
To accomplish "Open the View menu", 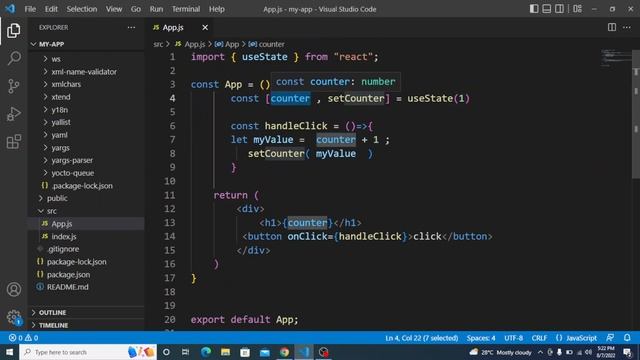I will [114, 9].
